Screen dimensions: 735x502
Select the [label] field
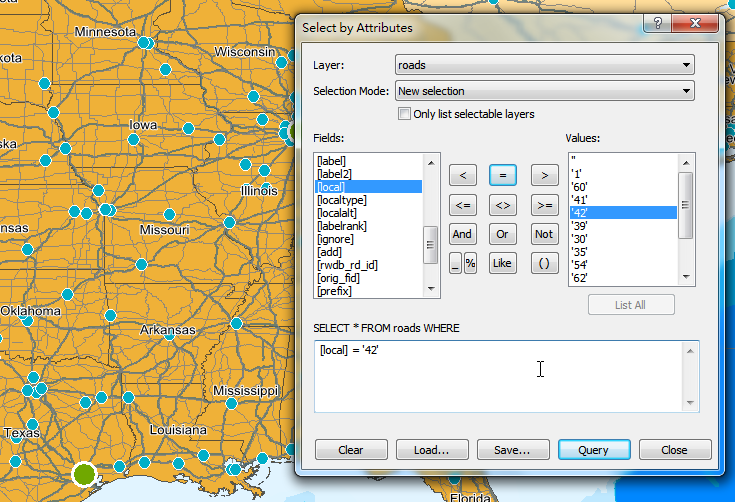point(368,161)
